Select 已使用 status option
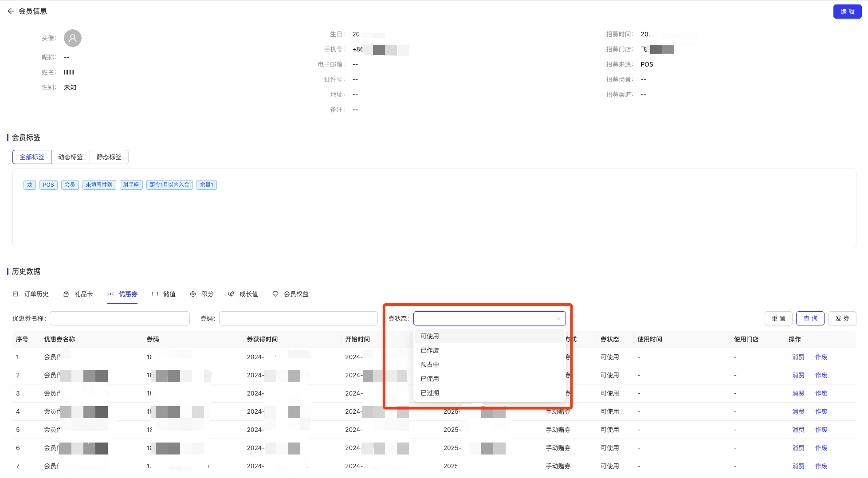The width and height of the screenshot is (868, 478). 490,379
